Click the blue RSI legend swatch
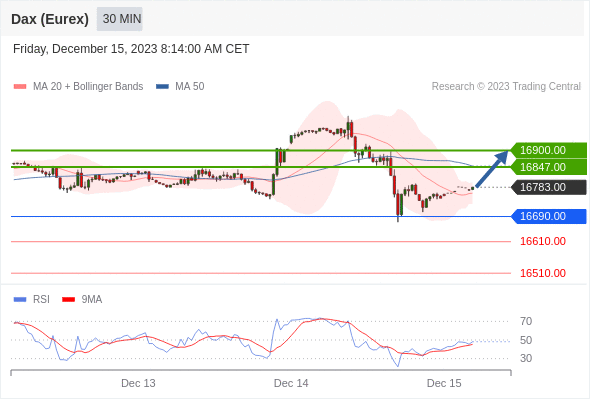The image size is (590, 400). [x=20, y=300]
